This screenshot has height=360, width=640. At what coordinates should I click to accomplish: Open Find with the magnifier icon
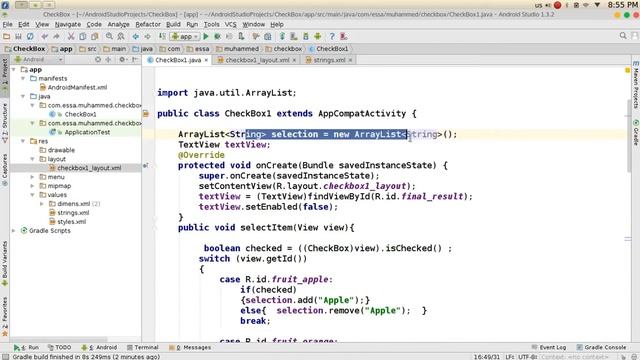click(x=109, y=36)
